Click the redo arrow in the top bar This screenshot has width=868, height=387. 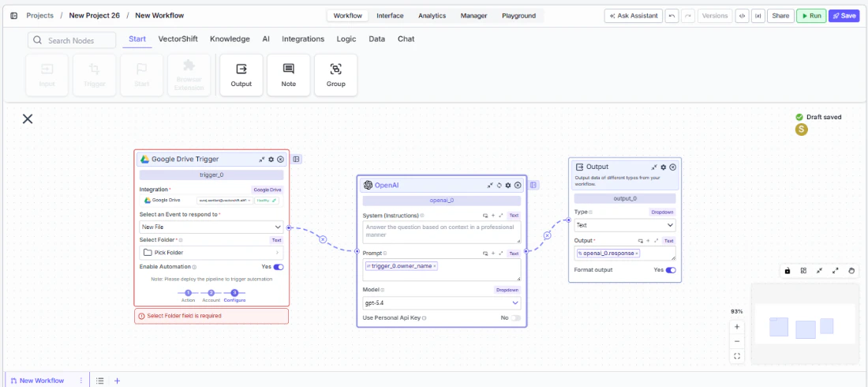(688, 16)
